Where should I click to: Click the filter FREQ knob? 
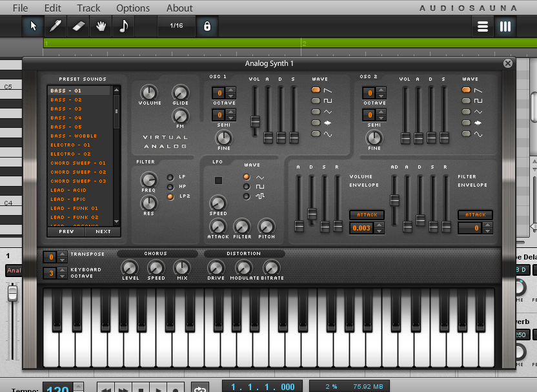[x=148, y=180]
